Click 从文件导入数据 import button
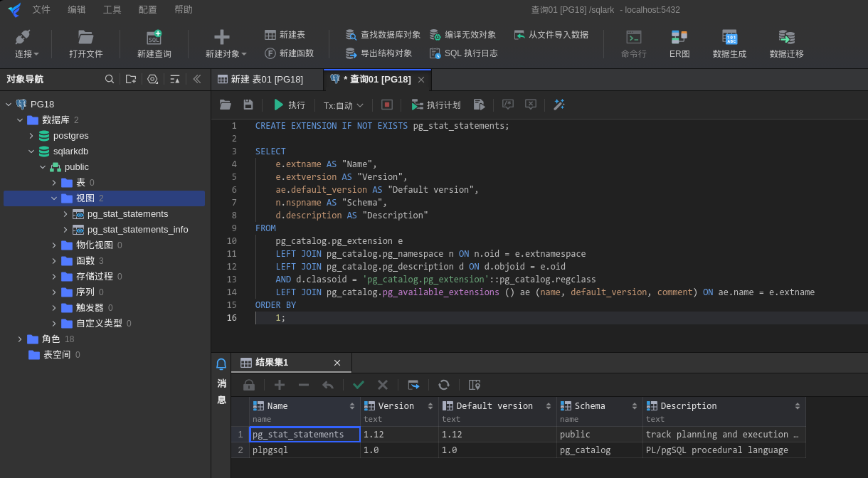The width and height of the screenshot is (868, 478). tap(551, 35)
